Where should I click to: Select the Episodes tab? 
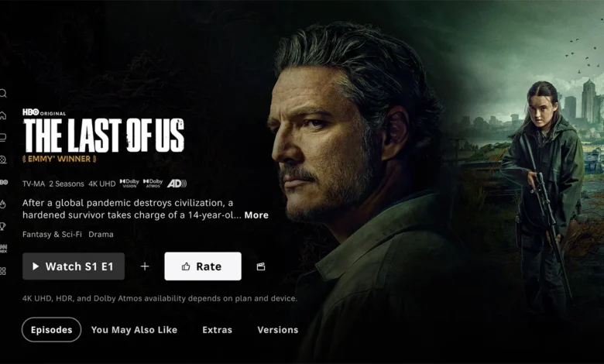click(x=52, y=330)
